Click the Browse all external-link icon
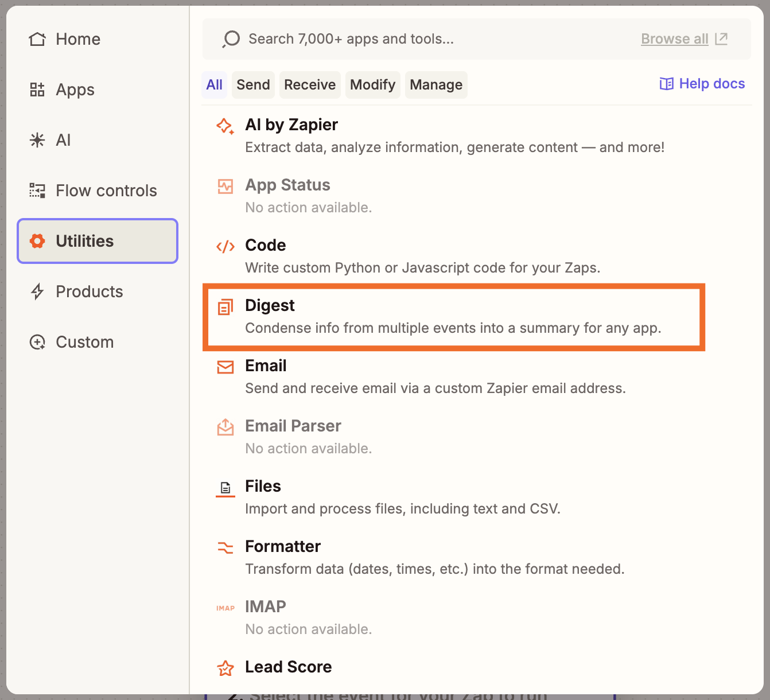This screenshot has height=700, width=770. pos(721,38)
